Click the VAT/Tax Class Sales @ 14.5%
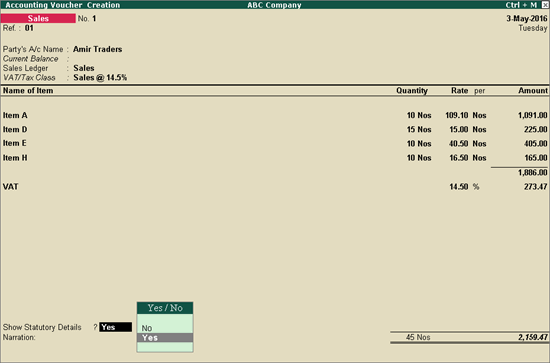 [x=100, y=78]
